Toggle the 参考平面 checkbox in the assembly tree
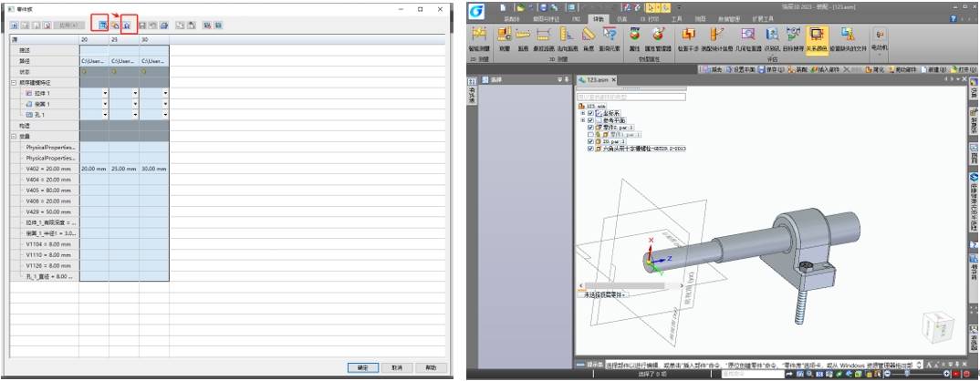The image size is (980, 381). (x=590, y=119)
